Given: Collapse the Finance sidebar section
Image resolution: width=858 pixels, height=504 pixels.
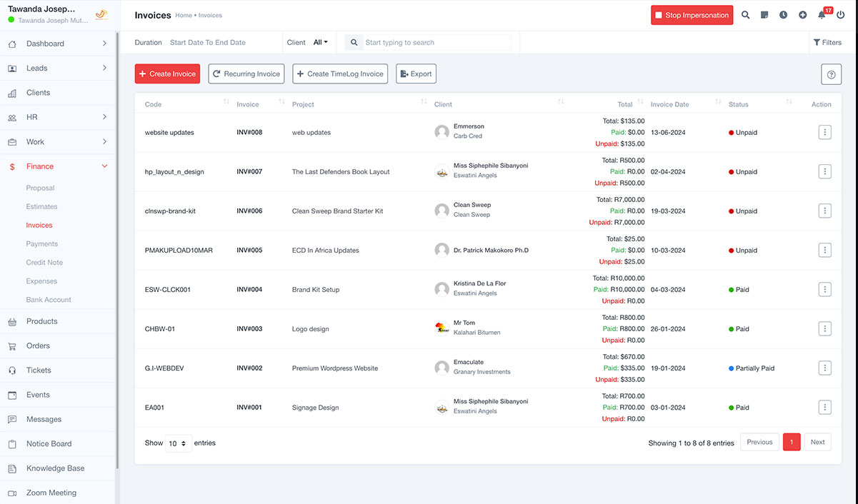Looking at the screenshot, I should click(57, 166).
